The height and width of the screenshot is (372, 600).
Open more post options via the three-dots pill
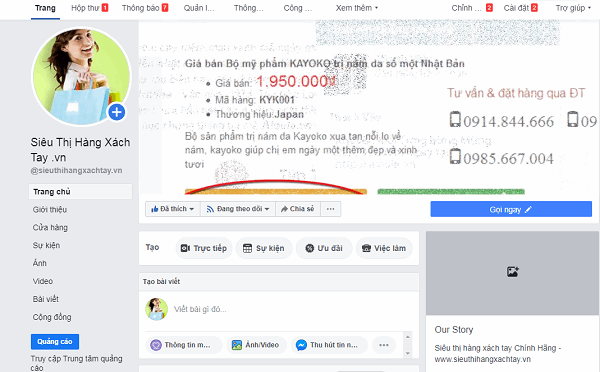(x=384, y=345)
